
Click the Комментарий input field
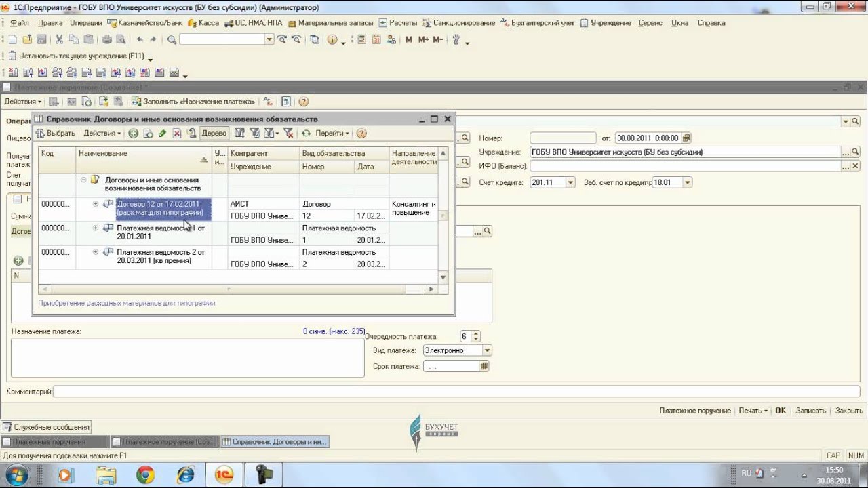tap(456, 392)
